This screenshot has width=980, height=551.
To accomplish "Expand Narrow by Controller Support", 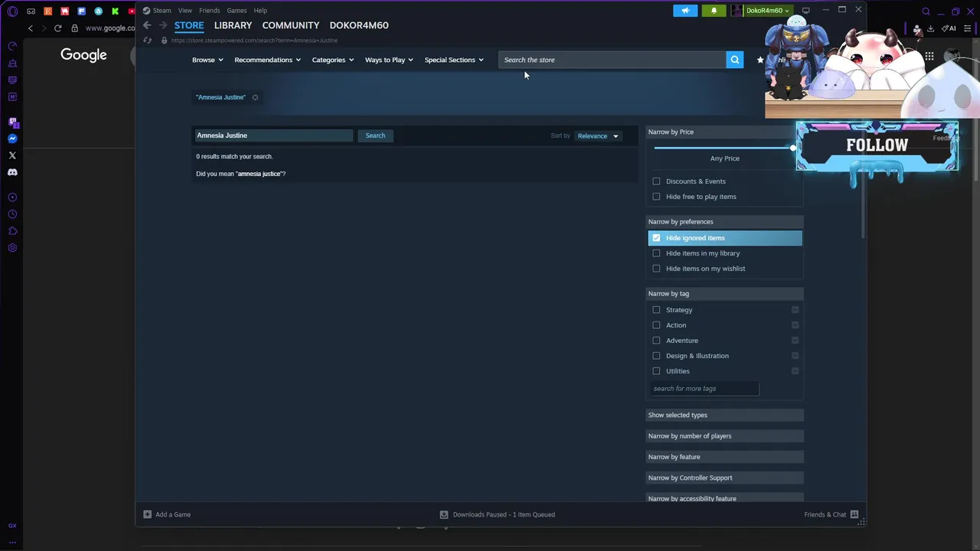I will point(724,478).
